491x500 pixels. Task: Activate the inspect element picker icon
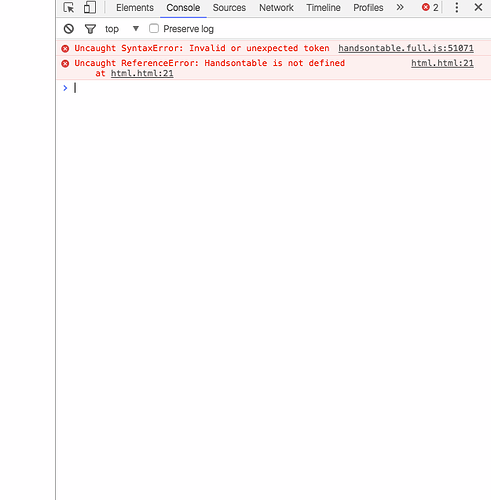tap(69, 7)
